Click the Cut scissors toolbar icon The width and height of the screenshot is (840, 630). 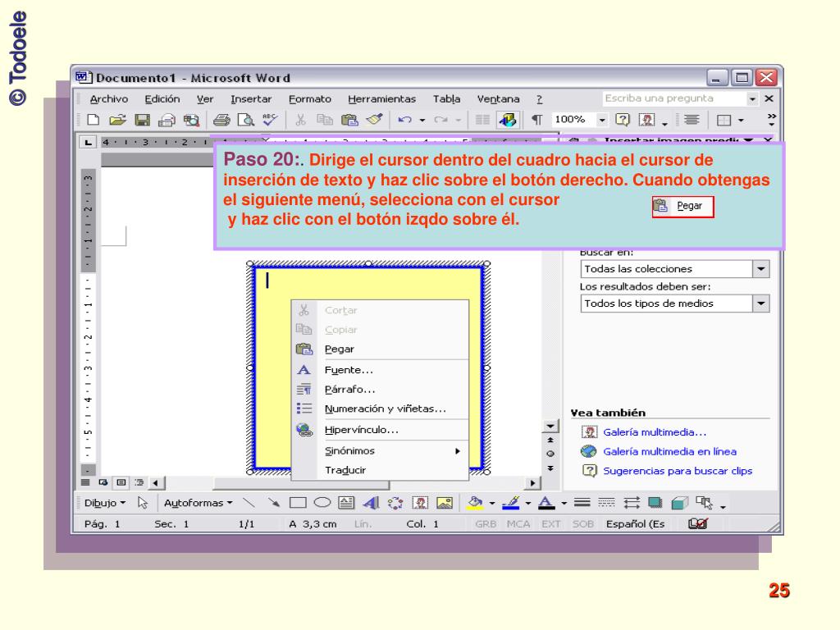tap(300, 120)
